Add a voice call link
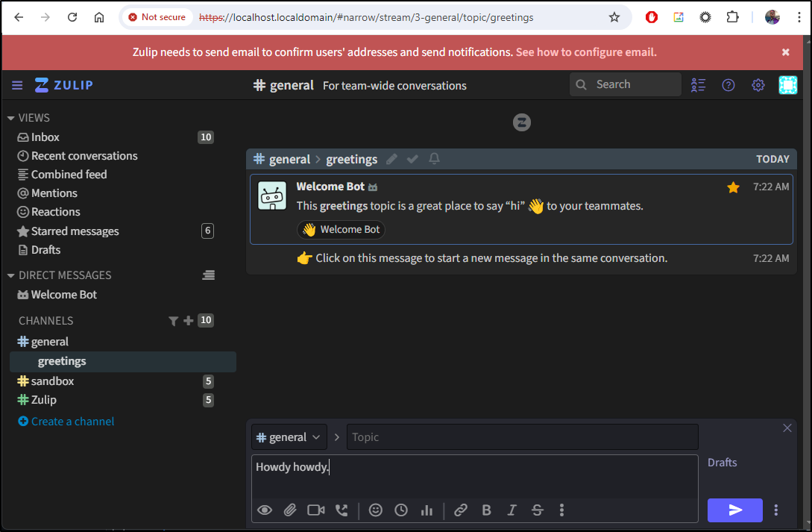This screenshot has width=812, height=532. [342, 510]
